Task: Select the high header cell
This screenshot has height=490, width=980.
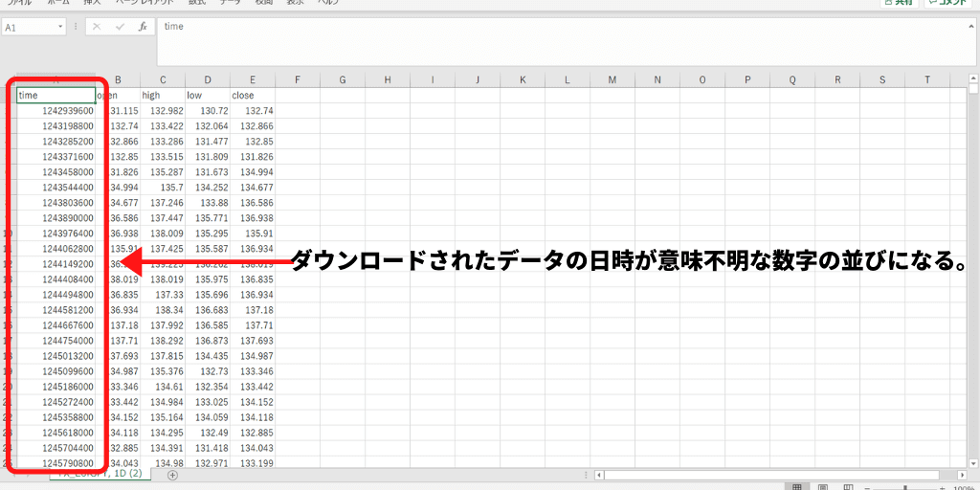Action: 163,96
